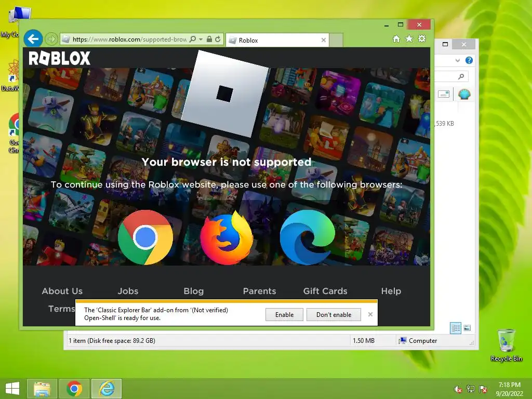Click the URL address field

pyautogui.click(x=129, y=39)
